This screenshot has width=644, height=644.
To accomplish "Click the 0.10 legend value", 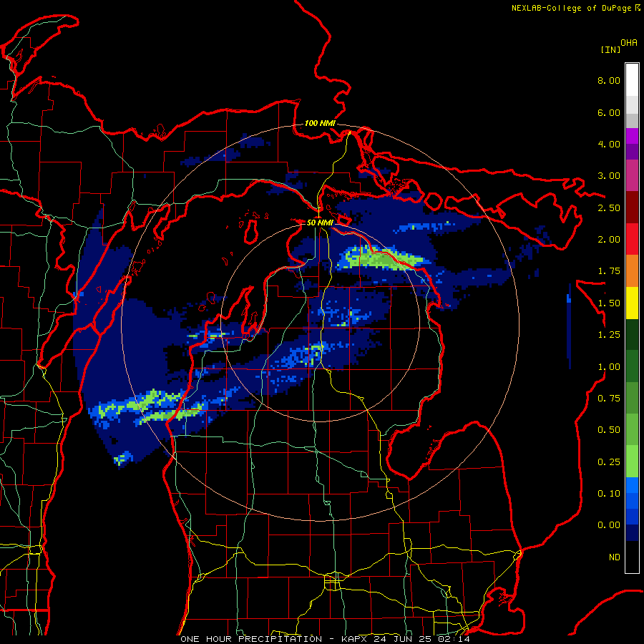I will coord(609,494).
